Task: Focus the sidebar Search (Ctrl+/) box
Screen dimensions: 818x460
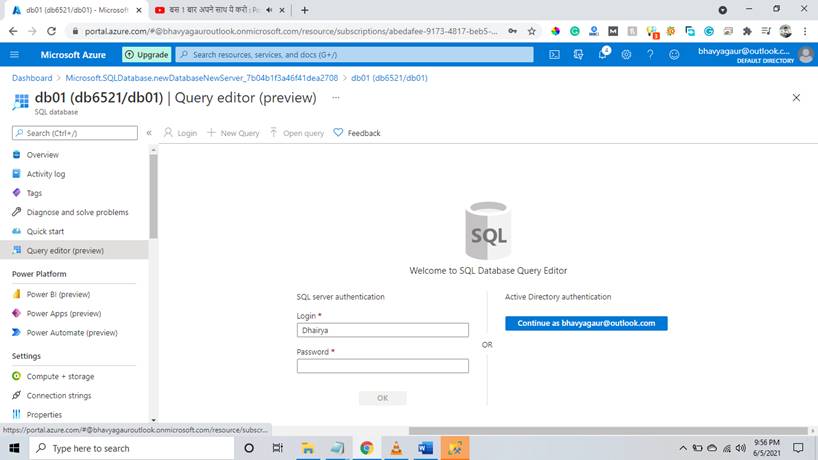Action: (x=75, y=133)
